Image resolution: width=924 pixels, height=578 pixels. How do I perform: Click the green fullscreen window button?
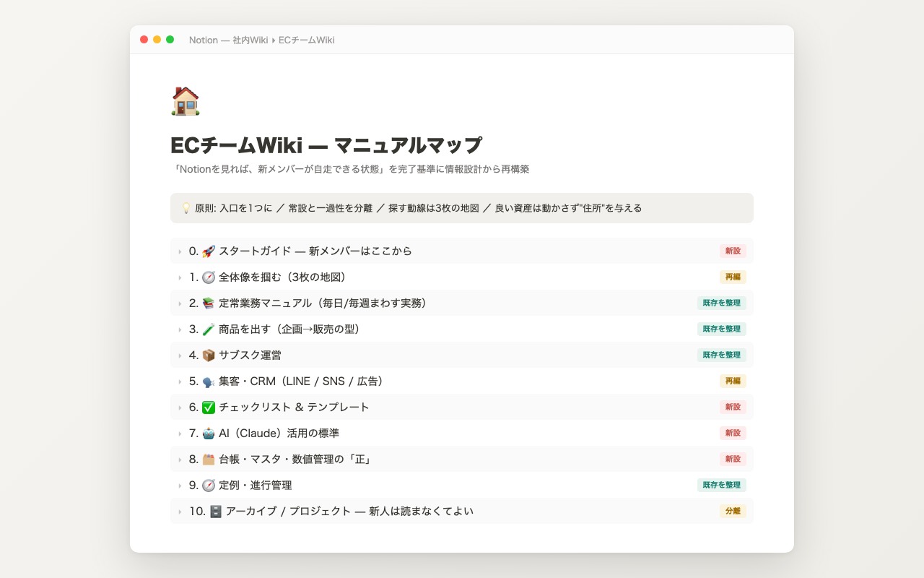tap(170, 40)
